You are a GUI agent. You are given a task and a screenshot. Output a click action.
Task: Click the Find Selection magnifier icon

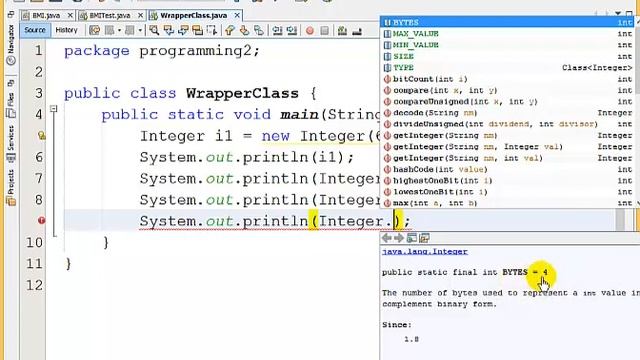pos(154,30)
